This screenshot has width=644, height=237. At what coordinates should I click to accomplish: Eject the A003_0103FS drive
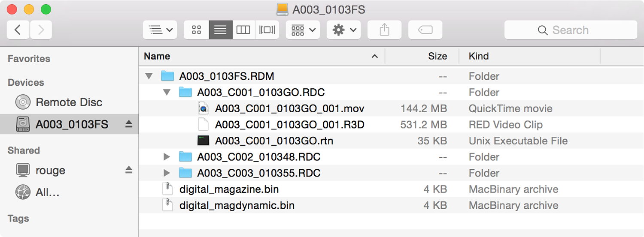point(129,125)
